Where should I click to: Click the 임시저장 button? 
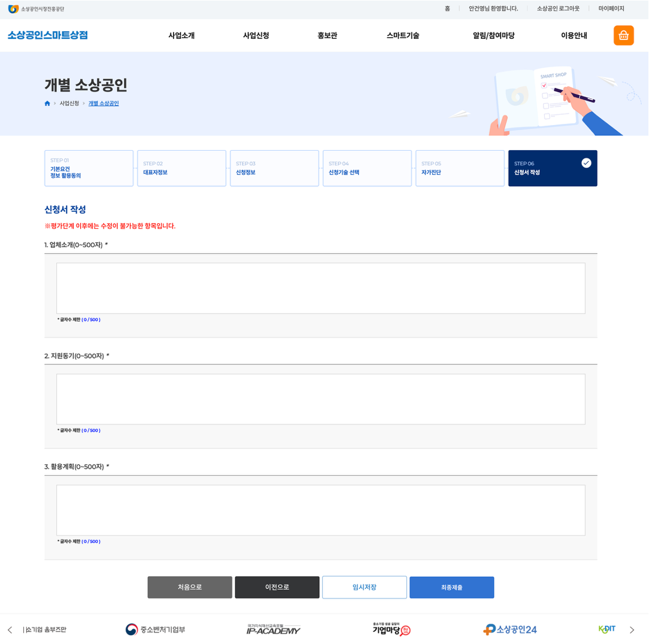pyautogui.click(x=364, y=587)
